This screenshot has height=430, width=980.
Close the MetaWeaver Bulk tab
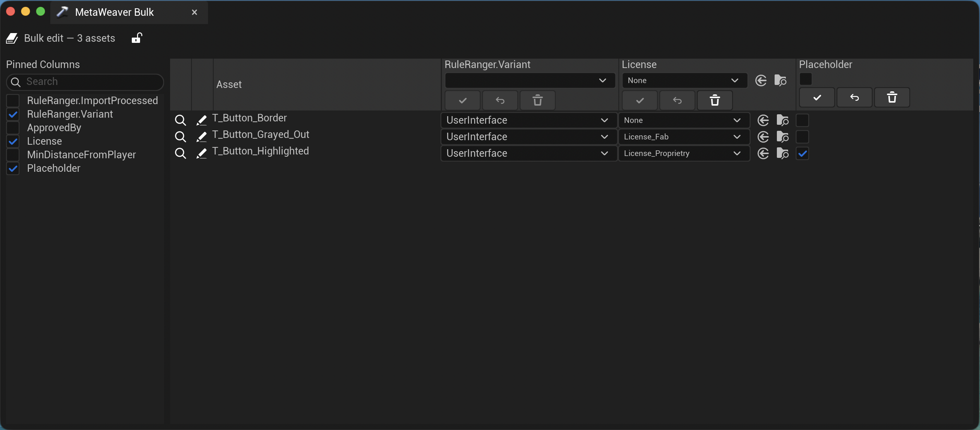[x=194, y=12]
